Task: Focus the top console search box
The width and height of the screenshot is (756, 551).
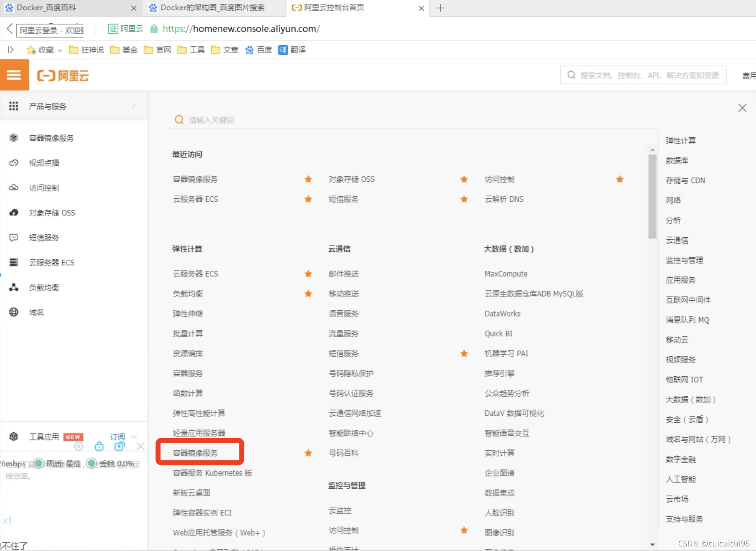Action: pos(643,75)
